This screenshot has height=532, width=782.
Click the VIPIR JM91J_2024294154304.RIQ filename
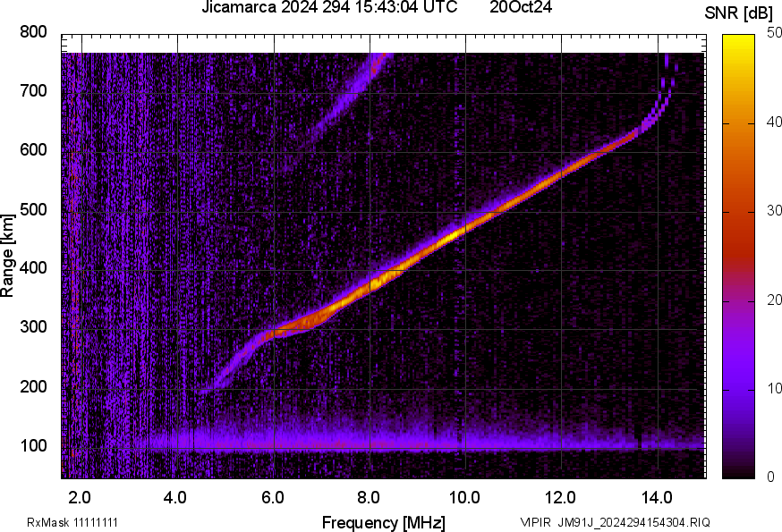click(615, 522)
